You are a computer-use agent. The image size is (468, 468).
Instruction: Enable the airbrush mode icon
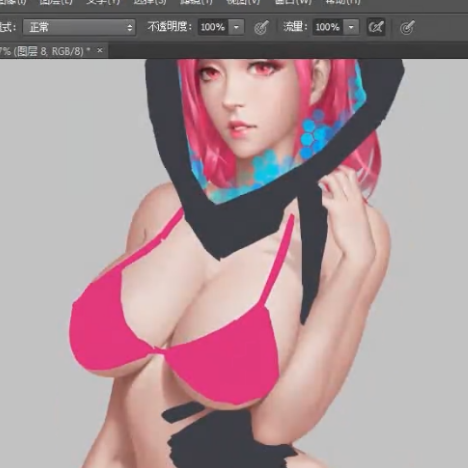tap(376, 27)
